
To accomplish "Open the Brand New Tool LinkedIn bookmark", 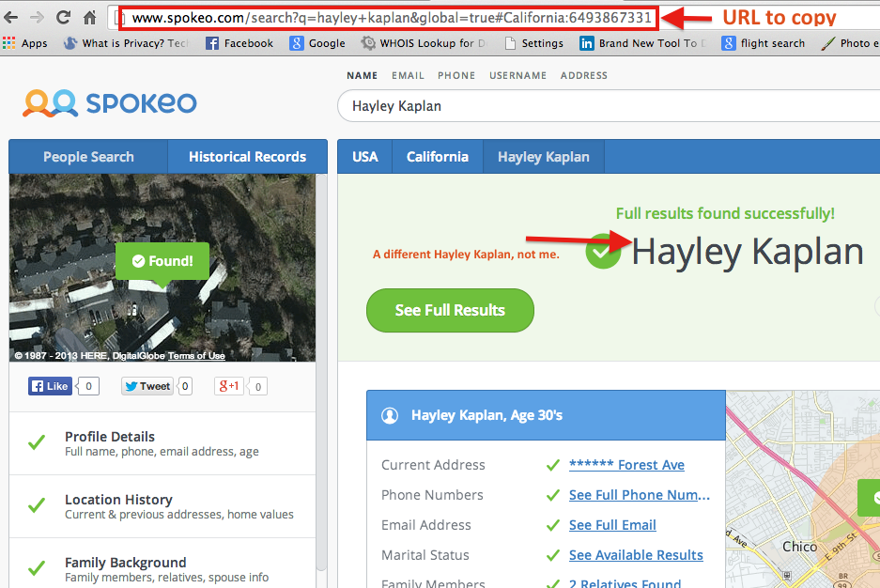I will [643, 43].
